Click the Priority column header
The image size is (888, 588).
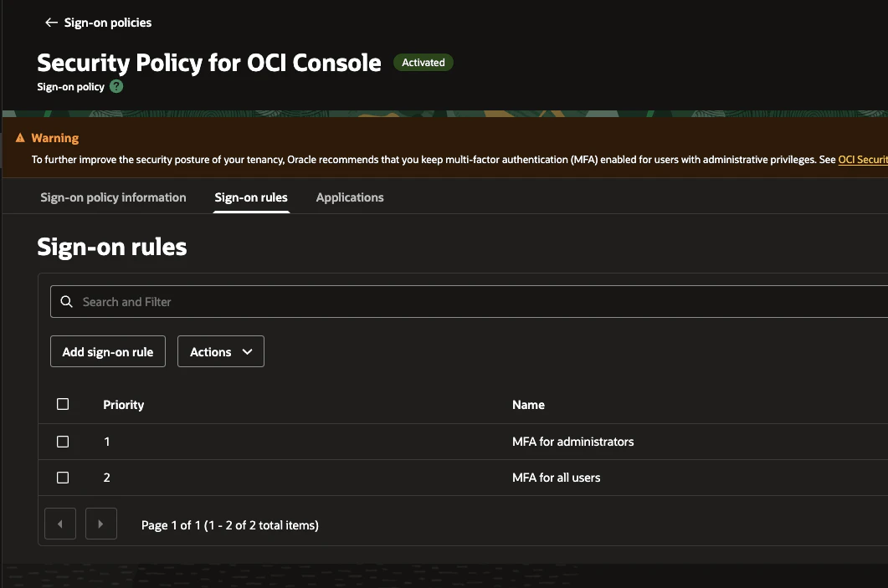point(124,405)
